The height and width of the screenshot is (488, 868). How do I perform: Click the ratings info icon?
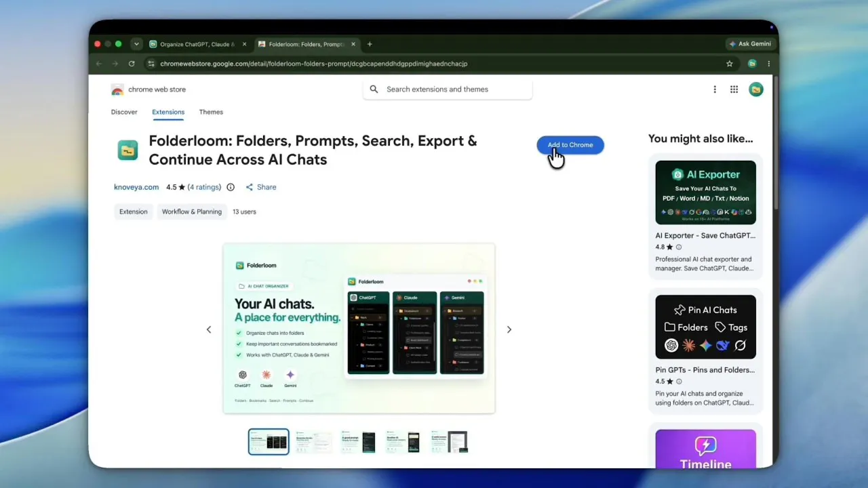pyautogui.click(x=231, y=187)
